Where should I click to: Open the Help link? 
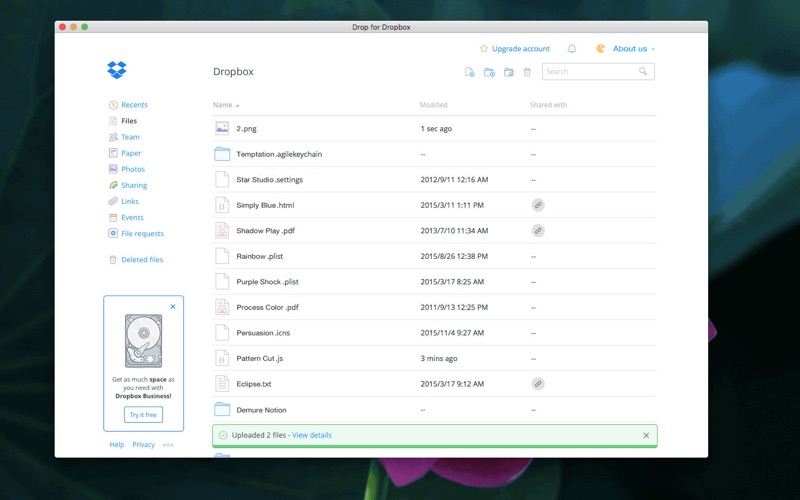tap(117, 444)
